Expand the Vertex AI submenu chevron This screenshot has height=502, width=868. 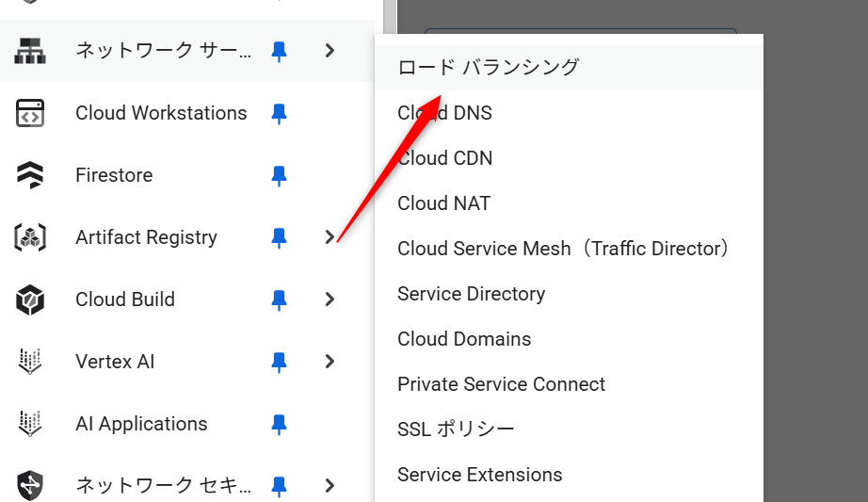[330, 362]
